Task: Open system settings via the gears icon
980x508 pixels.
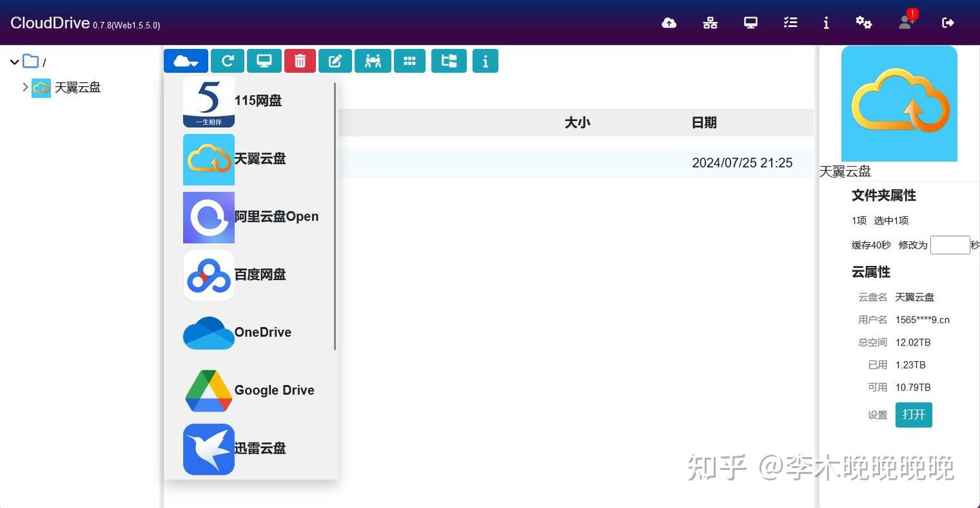Action: 864,22
